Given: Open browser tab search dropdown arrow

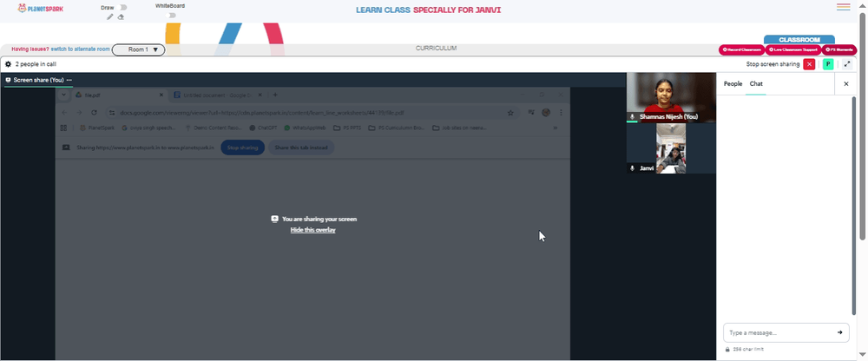Looking at the screenshot, I should point(63,95).
